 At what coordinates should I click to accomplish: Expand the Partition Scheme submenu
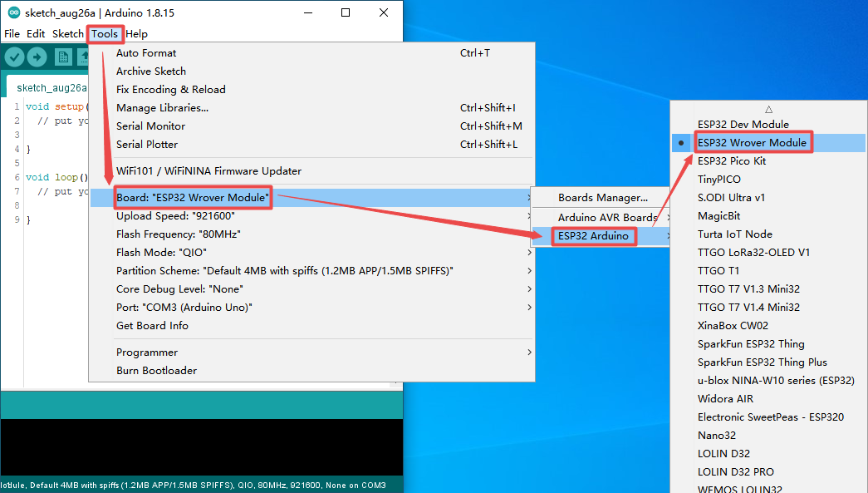pos(311,271)
